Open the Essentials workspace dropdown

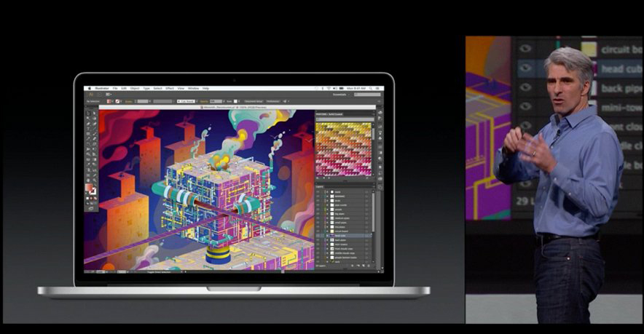[341, 95]
